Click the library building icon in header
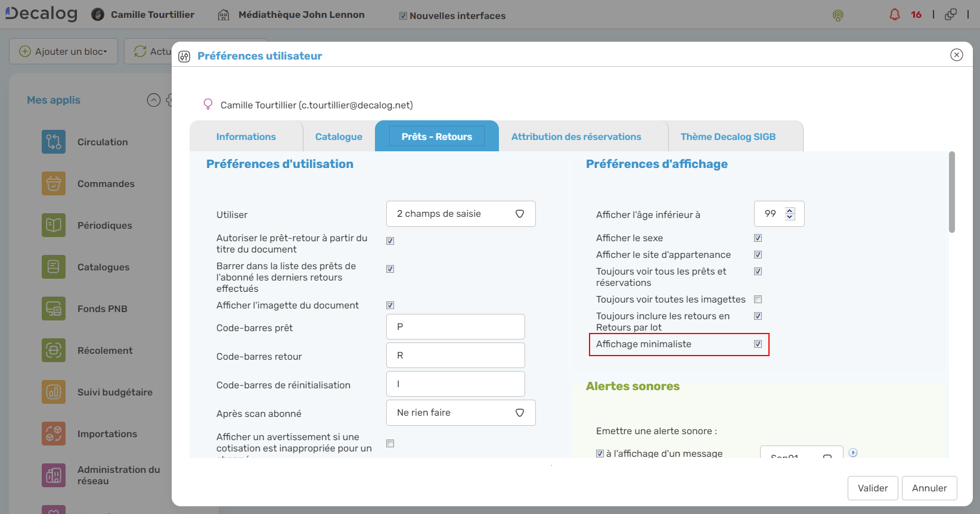Viewport: 980px width, 514px height. pos(224,15)
